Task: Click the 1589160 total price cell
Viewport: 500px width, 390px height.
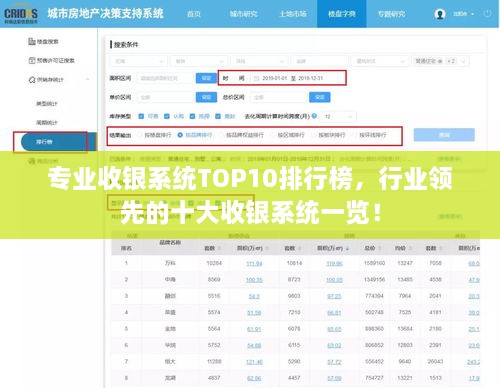Action: pyautogui.click(x=374, y=263)
